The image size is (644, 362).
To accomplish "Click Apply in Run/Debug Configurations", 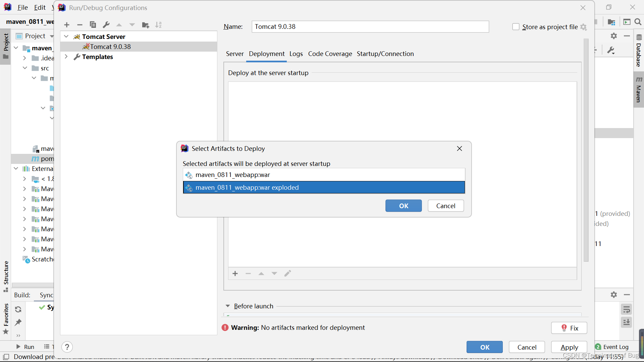I will pyautogui.click(x=569, y=347).
